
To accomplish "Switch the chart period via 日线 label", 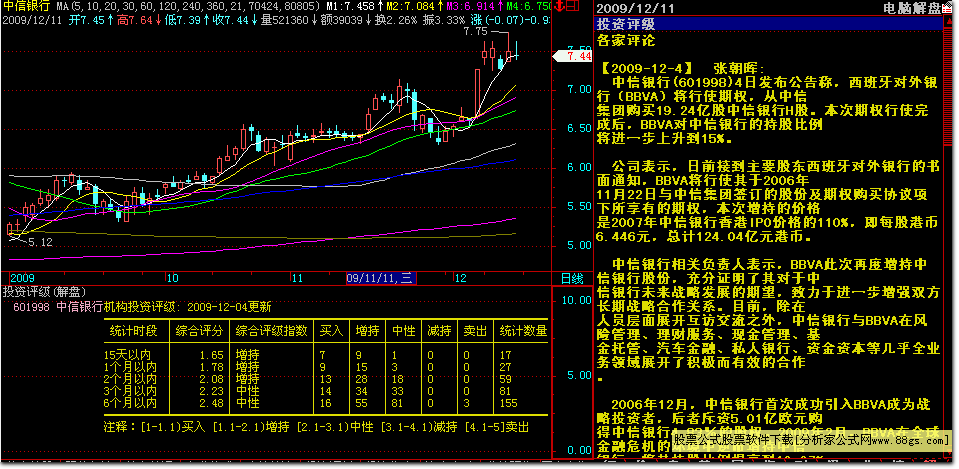I will (572, 278).
